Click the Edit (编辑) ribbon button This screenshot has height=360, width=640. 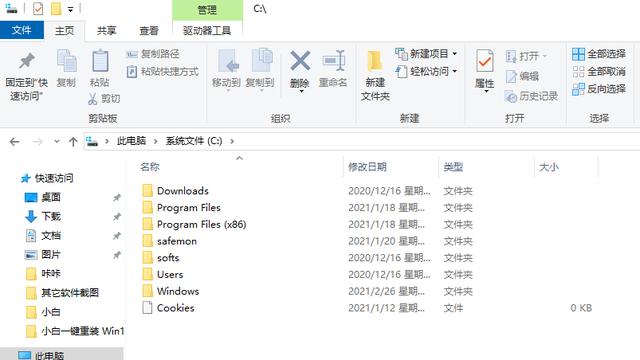click(x=522, y=76)
